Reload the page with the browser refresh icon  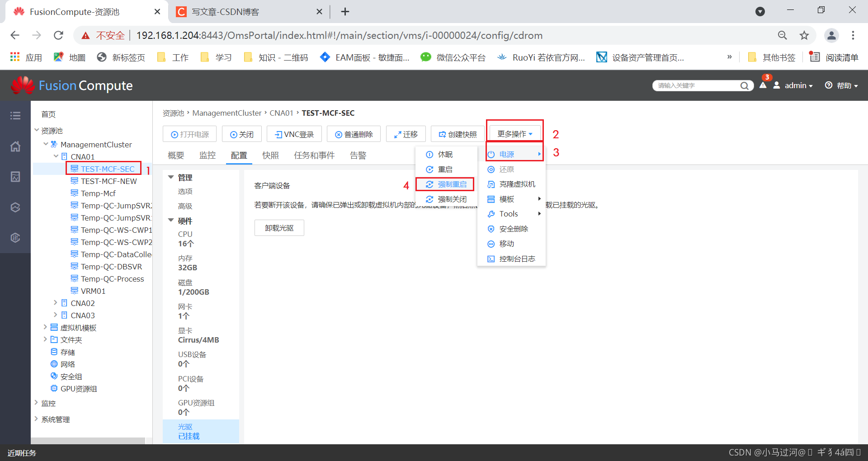pyautogui.click(x=58, y=35)
